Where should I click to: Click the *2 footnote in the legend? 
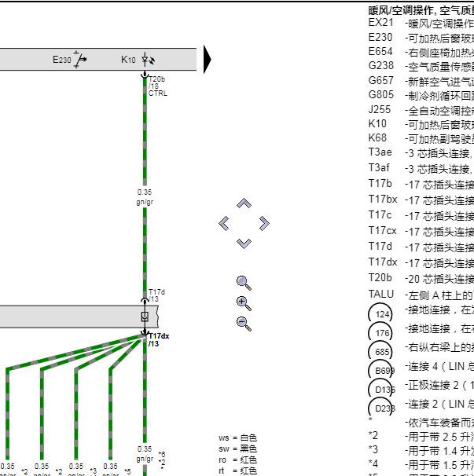tap(421, 436)
